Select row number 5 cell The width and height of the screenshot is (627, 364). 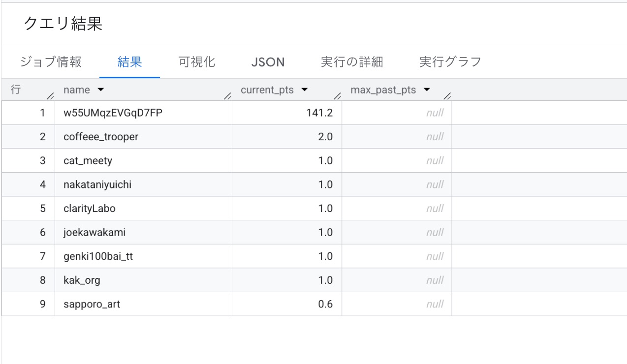click(43, 209)
